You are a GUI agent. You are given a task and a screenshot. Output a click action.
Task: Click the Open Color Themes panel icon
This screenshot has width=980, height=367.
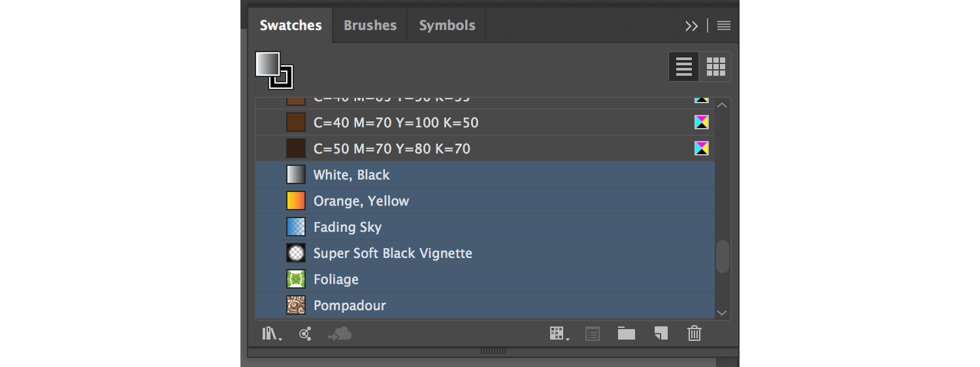(304, 334)
